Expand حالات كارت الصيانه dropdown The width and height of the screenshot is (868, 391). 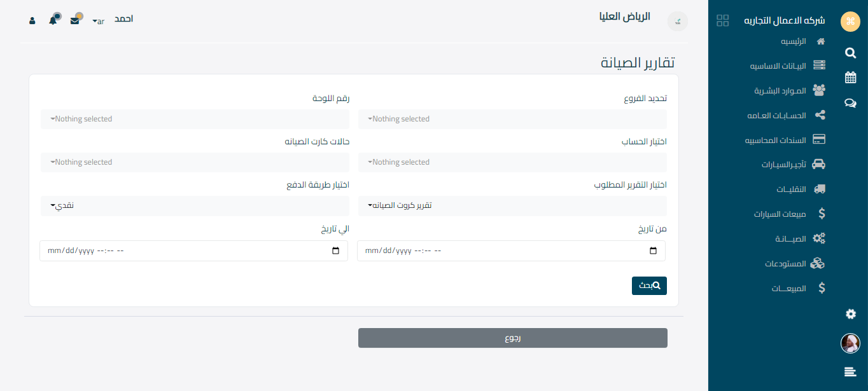click(195, 162)
